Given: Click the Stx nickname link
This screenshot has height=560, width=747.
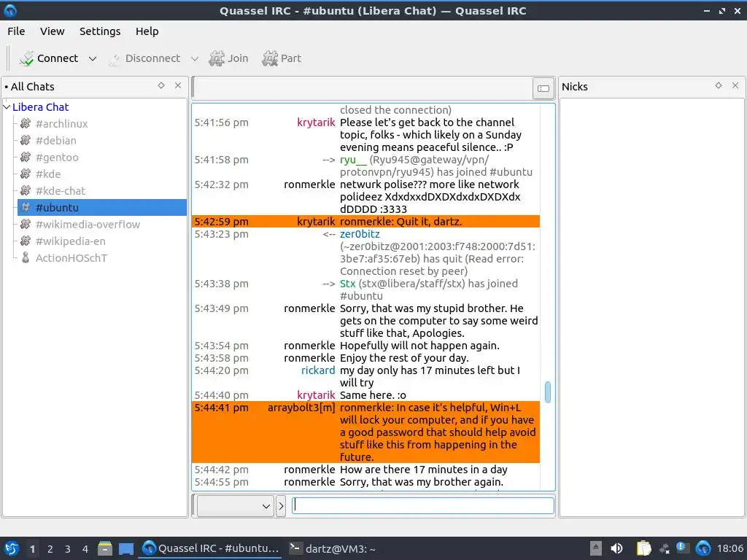Looking at the screenshot, I should pos(347,284).
